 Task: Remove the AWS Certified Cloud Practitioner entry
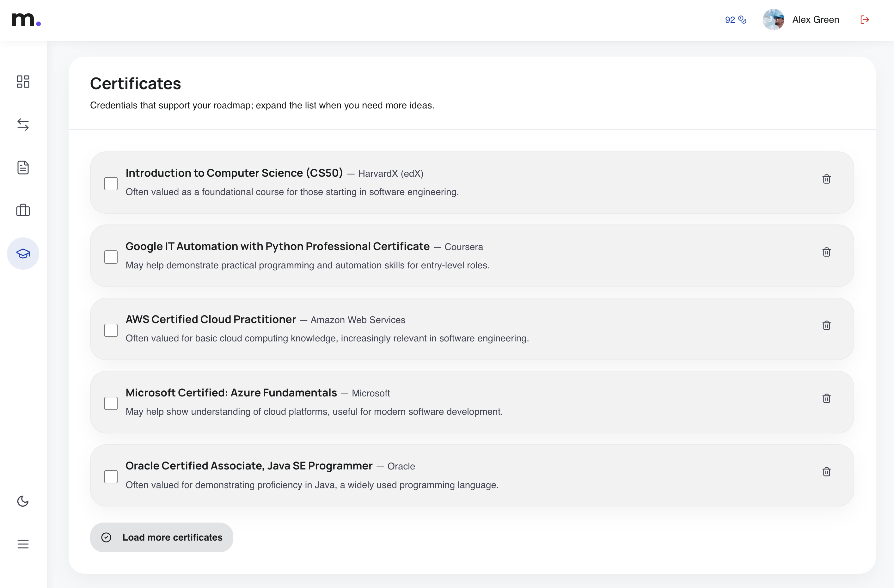826,325
